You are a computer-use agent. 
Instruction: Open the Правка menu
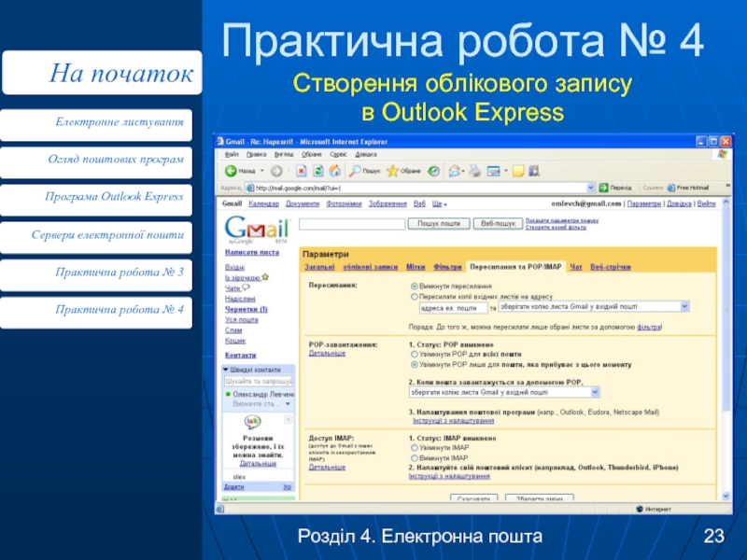256,154
